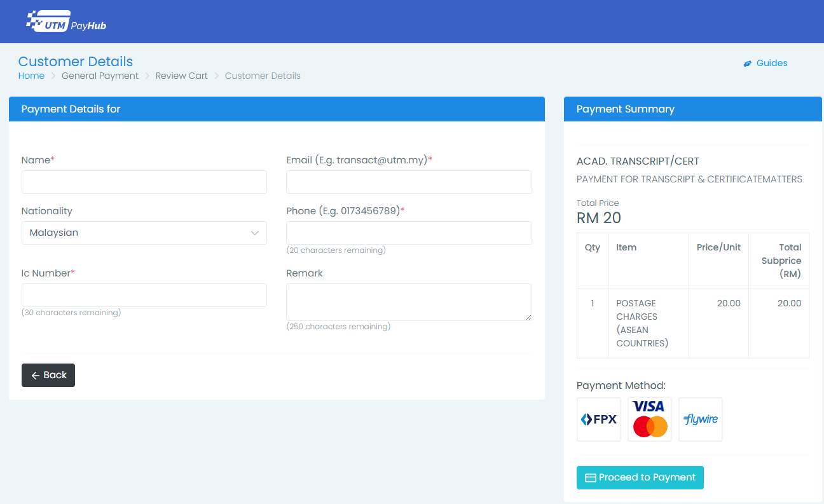Return to Review Cart breadcrumb
824x504 pixels.
(x=181, y=76)
